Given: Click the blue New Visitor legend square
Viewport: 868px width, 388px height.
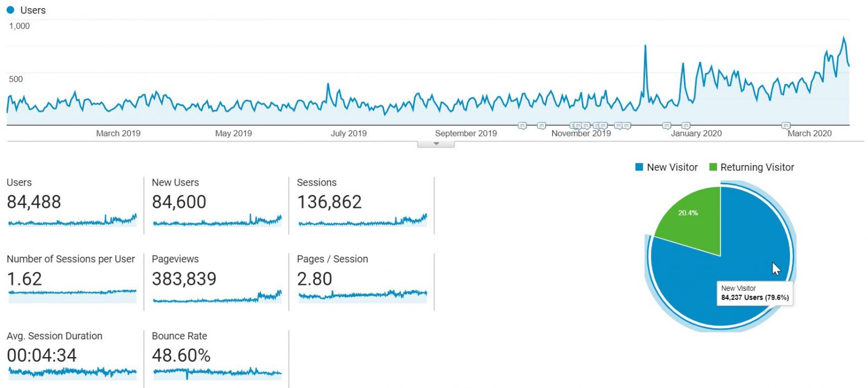Looking at the screenshot, I should pos(639,167).
